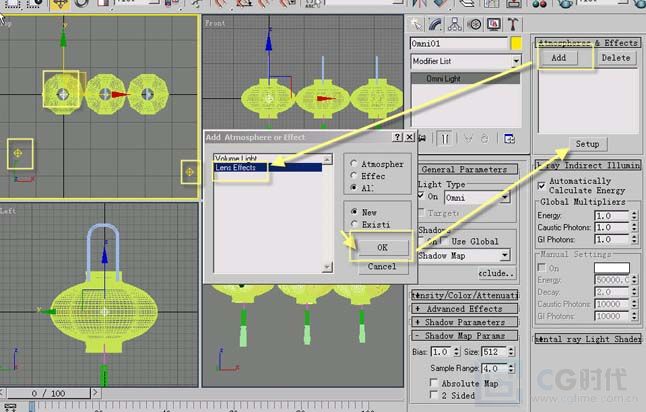
Task: Click the shadow map Size field
Action: click(x=494, y=352)
